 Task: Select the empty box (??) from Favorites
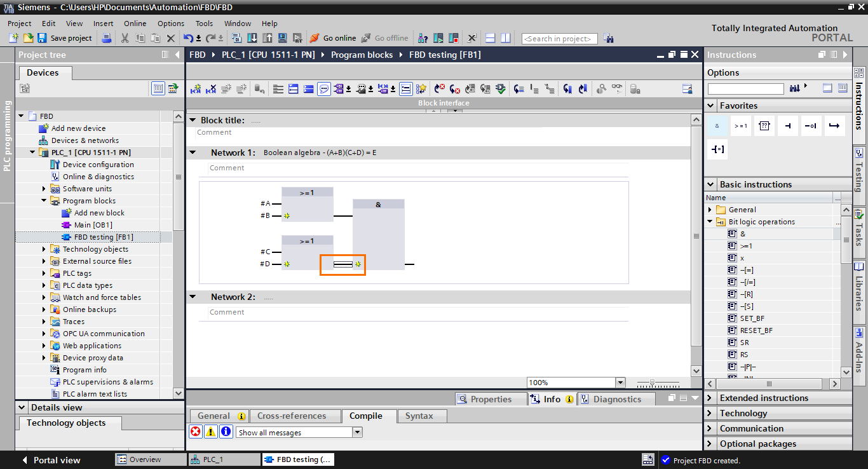764,125
